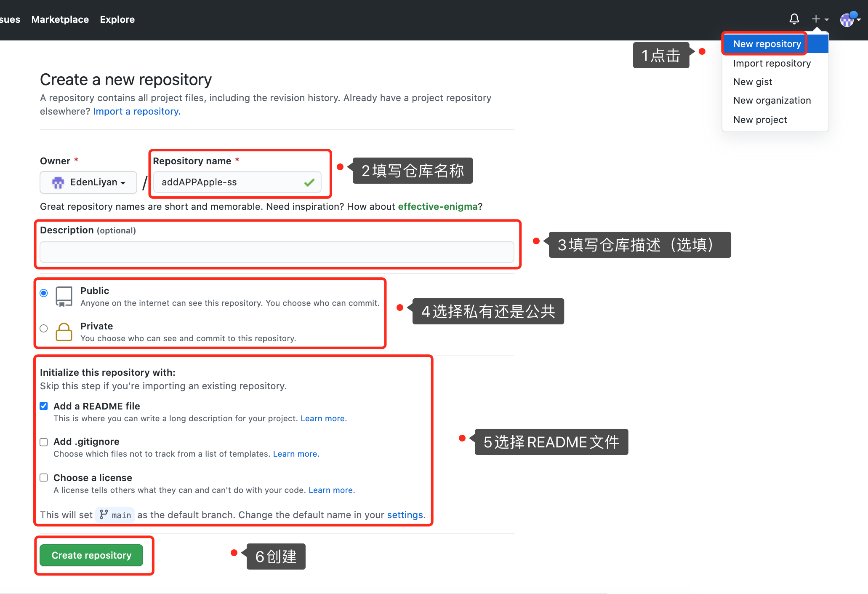This screenshot has height=594, width=868.
Task: Choose New gist menu item
Action: (x=775, y=82)
